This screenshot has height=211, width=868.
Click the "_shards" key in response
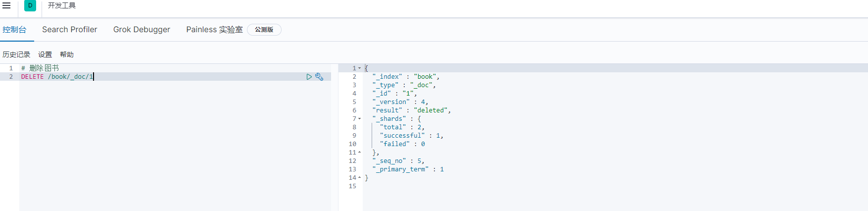click(389, 119)
